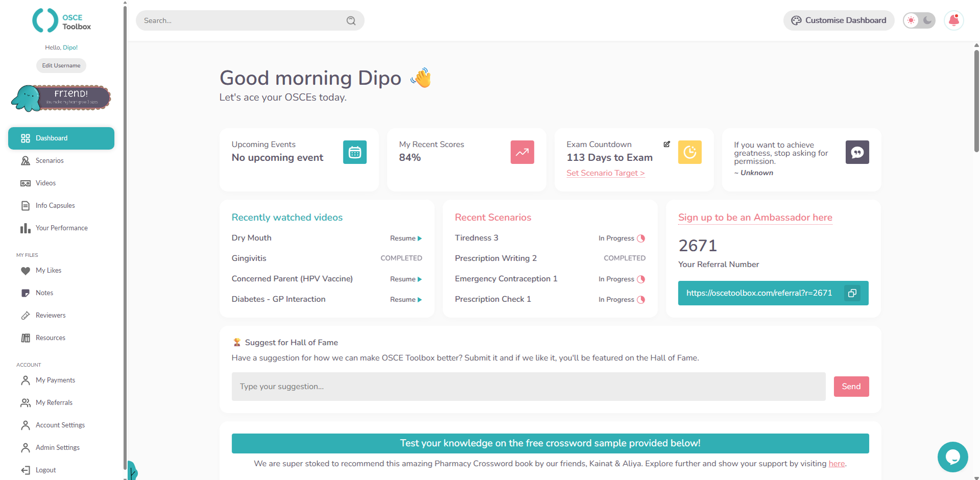Image resolution: width=980 pixels, height=480 pixels.
Task: Click the referral URL text
Action: coord(759,293)
